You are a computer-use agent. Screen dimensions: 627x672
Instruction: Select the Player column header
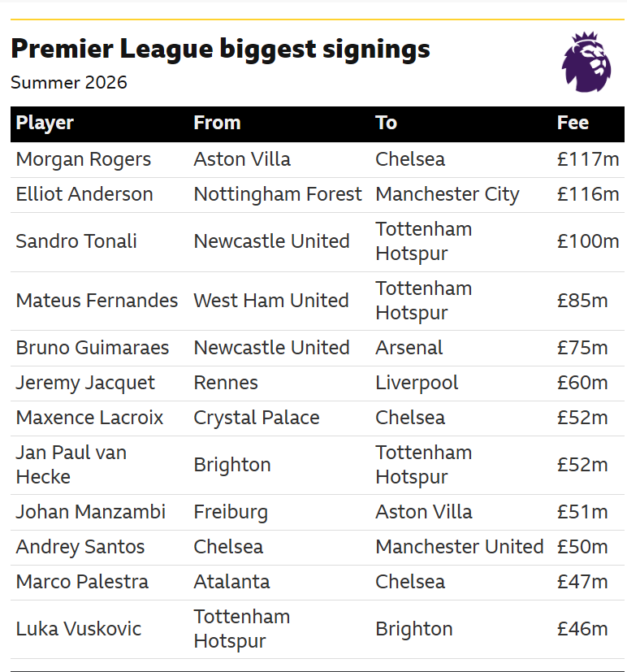pyautogui.click(x=45, y=123)
